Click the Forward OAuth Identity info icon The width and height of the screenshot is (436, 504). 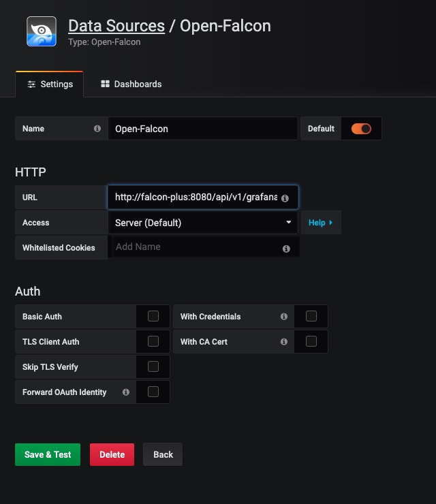point(126,392)
